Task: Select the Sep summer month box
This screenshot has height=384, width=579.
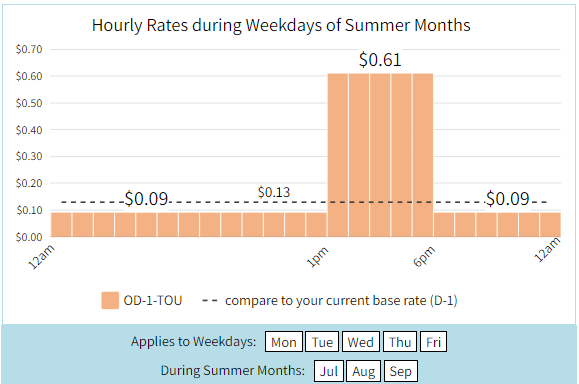Action: click(401, 371)
